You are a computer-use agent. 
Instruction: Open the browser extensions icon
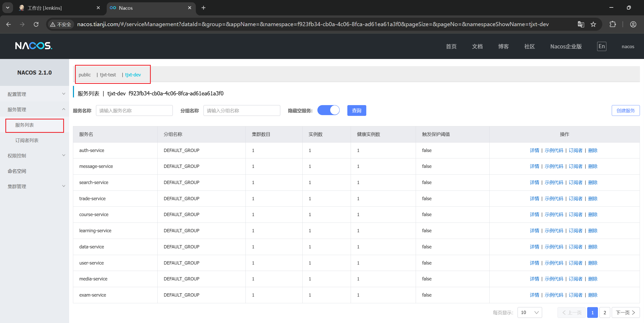tap(613, 24)
